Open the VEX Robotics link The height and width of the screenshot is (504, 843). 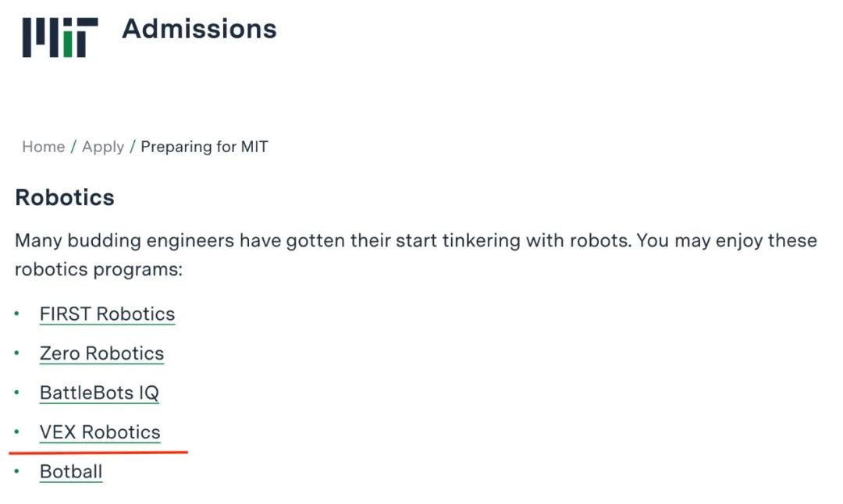pyautogui.click(x=100, y=432)
